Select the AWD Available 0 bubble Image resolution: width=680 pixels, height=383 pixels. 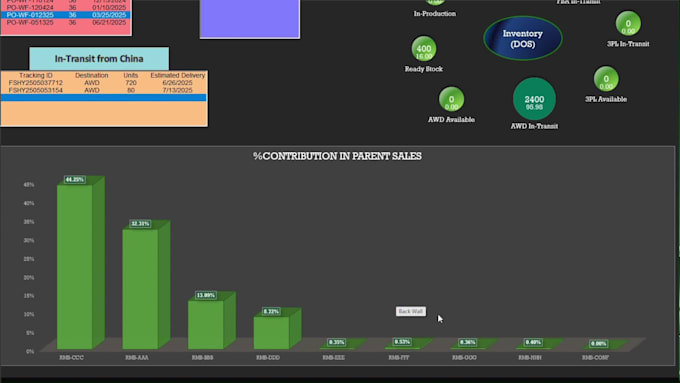coord(451,99)
